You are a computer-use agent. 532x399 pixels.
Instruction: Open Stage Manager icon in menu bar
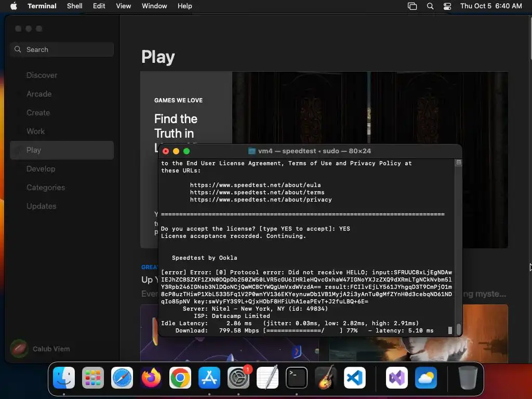(412, 6)
